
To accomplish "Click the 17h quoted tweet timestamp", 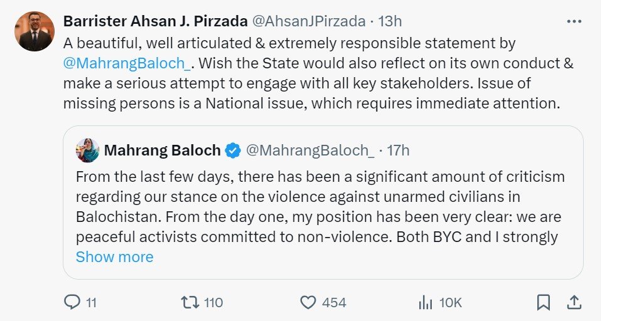I will [397, 150].
